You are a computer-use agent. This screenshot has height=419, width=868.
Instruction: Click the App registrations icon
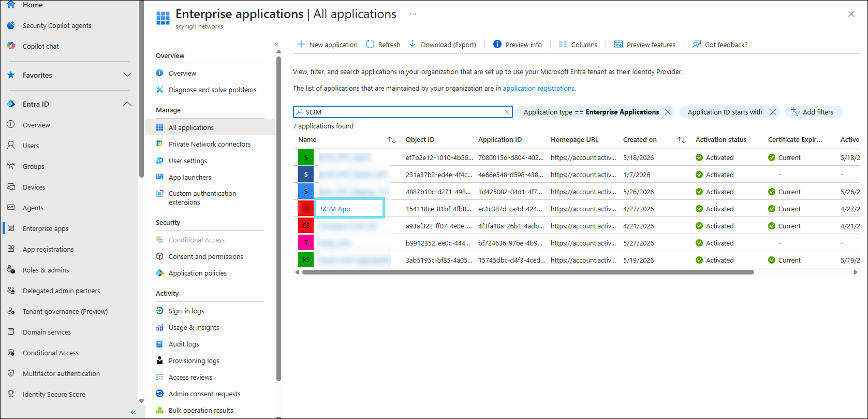(x=11, y=249)
